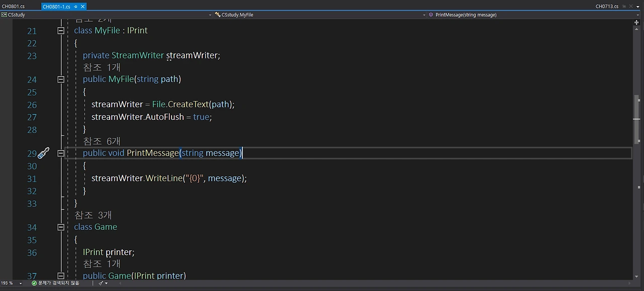
Task: Click the no-issues-found green check indicator
Action: 34,283
